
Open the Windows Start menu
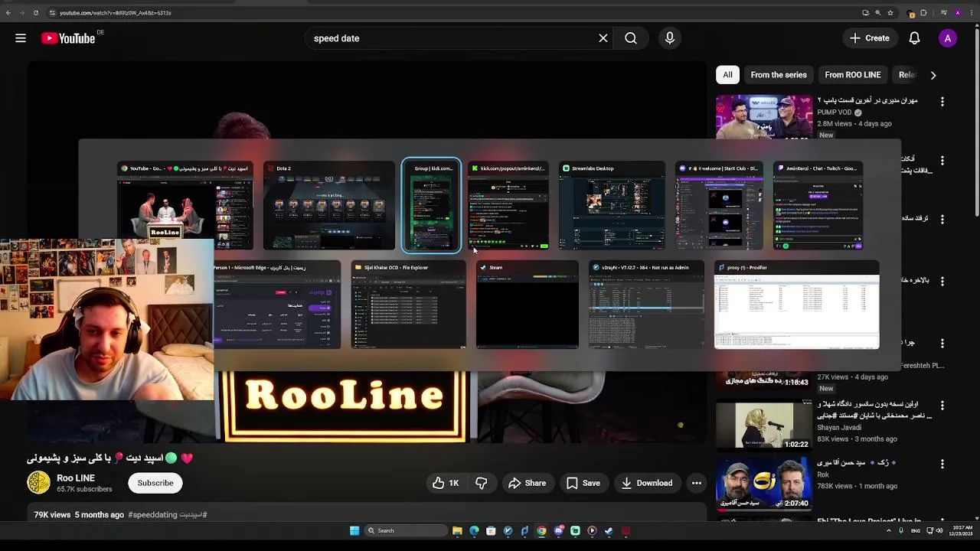click(x=354, y=530)
